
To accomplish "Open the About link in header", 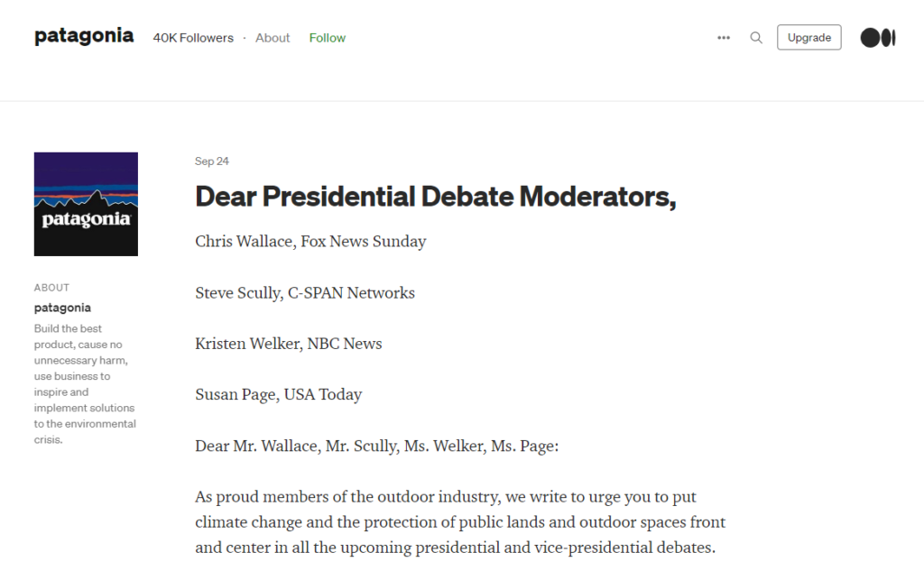I will click(x=273, y=38).
